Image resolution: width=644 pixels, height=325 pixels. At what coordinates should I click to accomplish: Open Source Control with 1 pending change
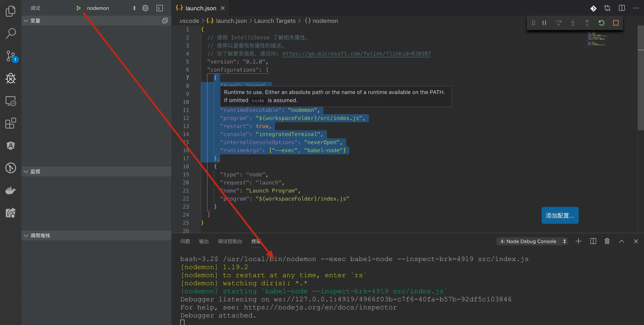[11, 56]
